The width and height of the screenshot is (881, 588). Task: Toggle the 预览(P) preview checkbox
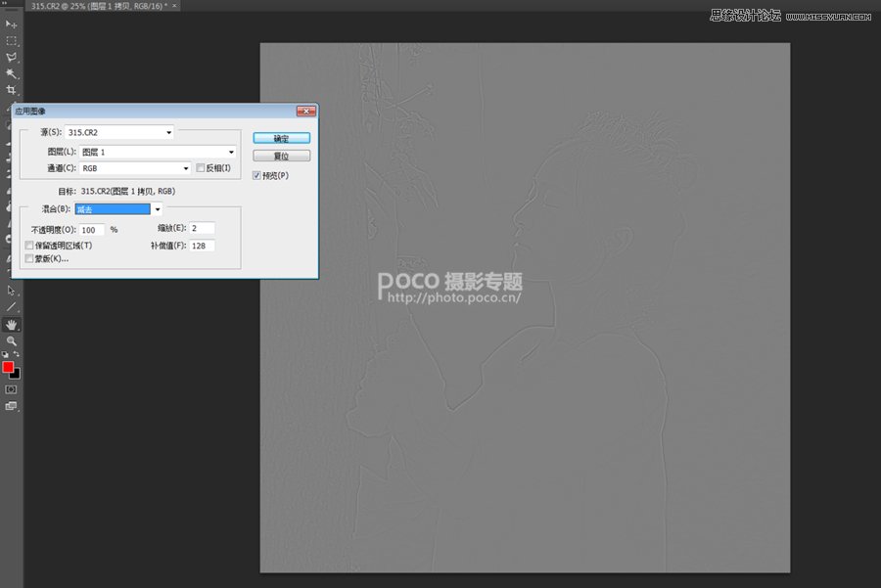[x=256, y=176]
